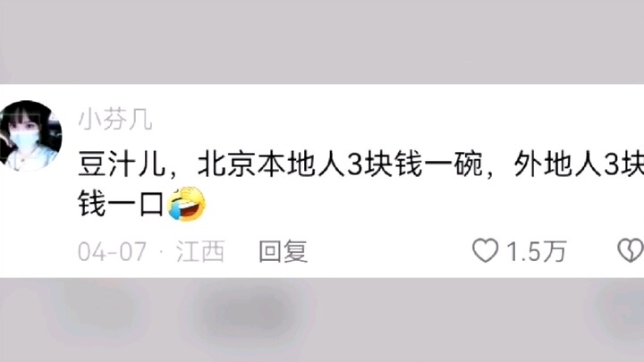The height and width of the screenshot is (362, 644).
Task: Tap the 1.5万 like count
Action: pyautogui.click(x=537, y=251)
